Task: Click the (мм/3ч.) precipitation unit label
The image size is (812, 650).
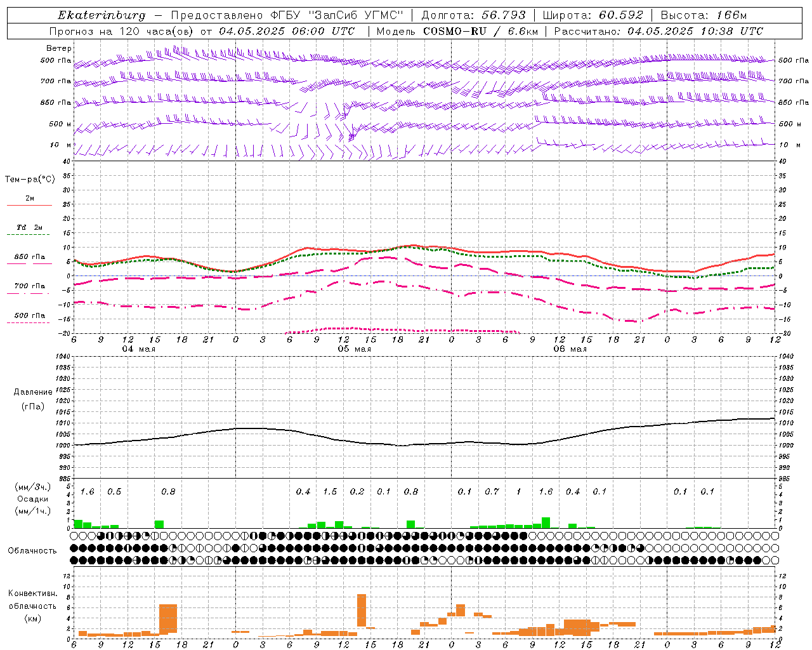Action: pos(32,487)
